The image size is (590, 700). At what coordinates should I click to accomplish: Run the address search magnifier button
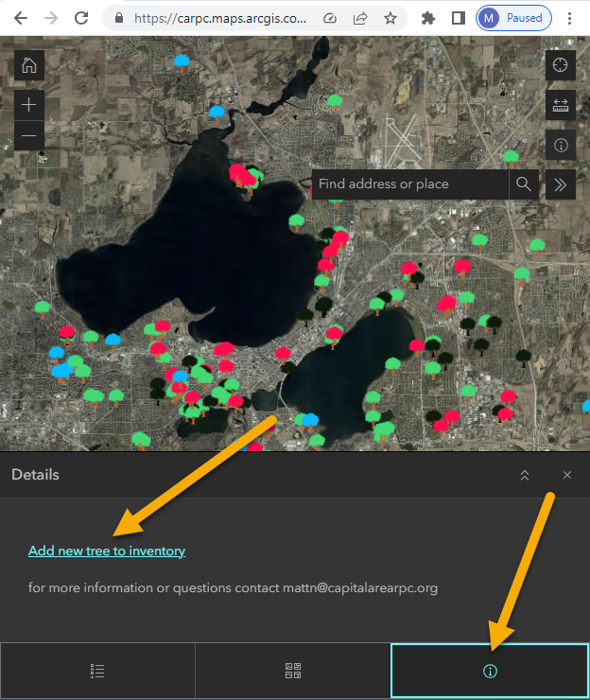524,184
